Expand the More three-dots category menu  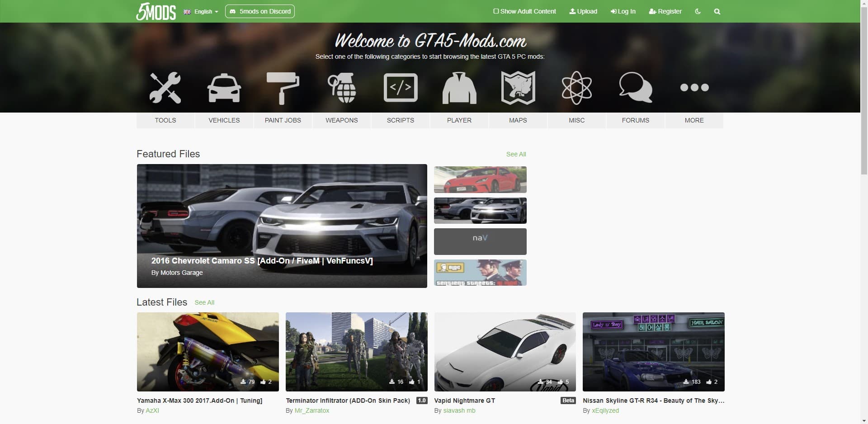(x=694, y=88)
